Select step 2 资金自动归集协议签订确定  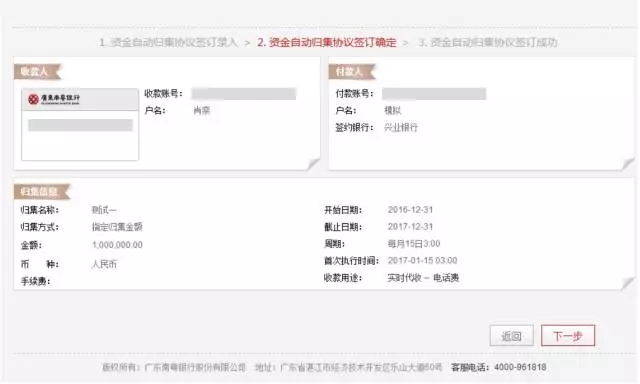point(327,42)
